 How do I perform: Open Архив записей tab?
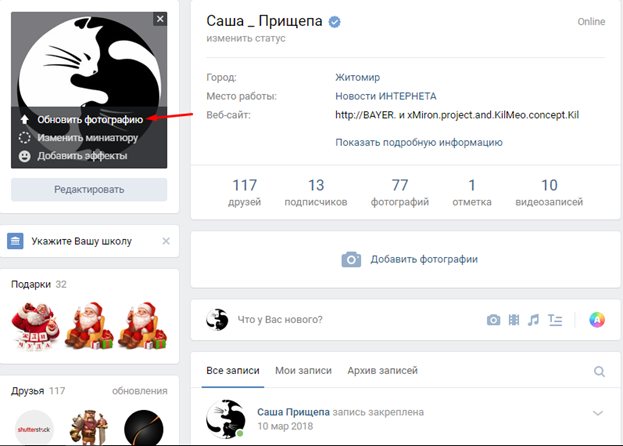(382, 371)
